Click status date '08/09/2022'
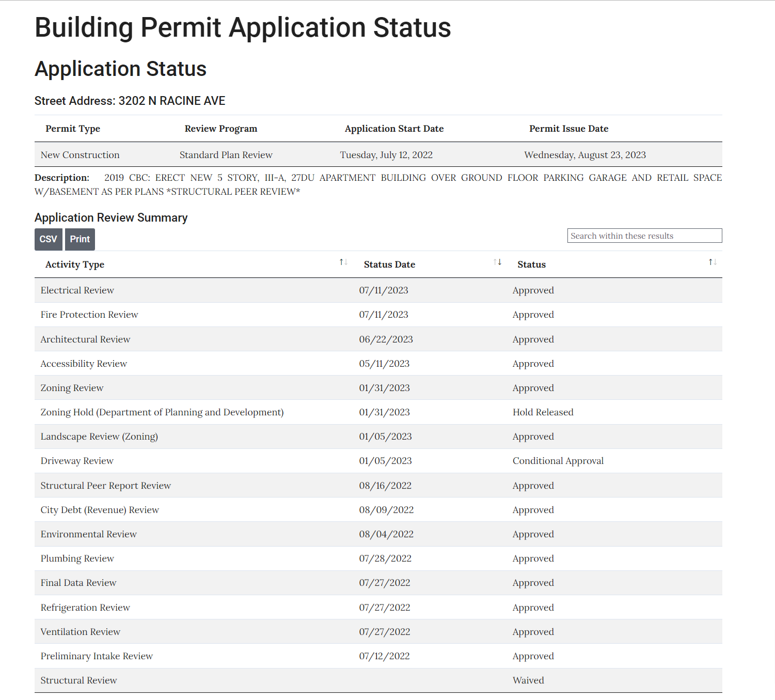The image size is (775, 700). pos(386,510)
